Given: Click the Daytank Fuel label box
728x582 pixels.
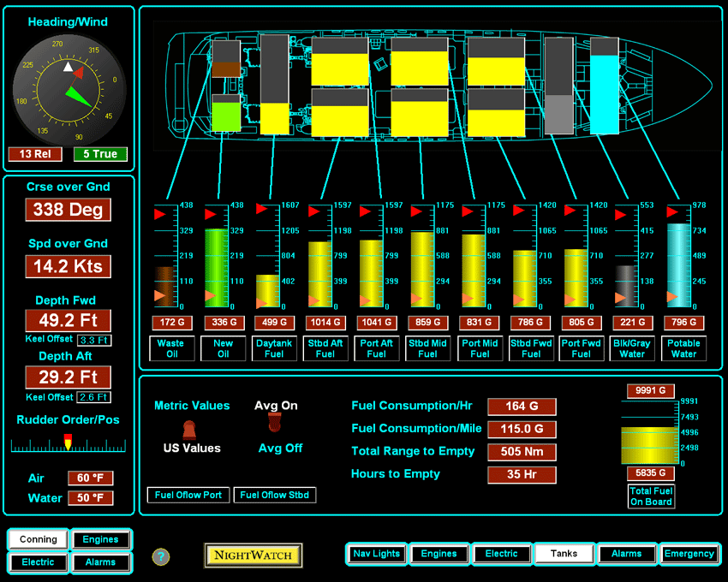Looking at the screenshot, I should tap(273, 348).
